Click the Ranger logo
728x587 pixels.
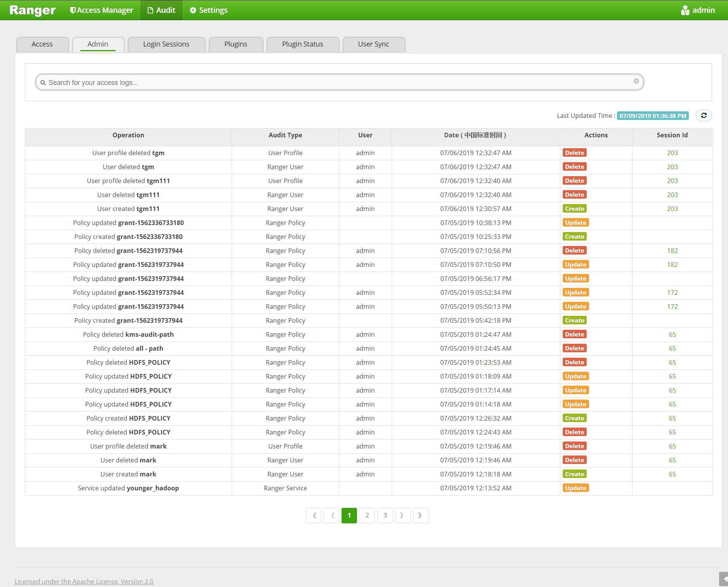[33, 10]
